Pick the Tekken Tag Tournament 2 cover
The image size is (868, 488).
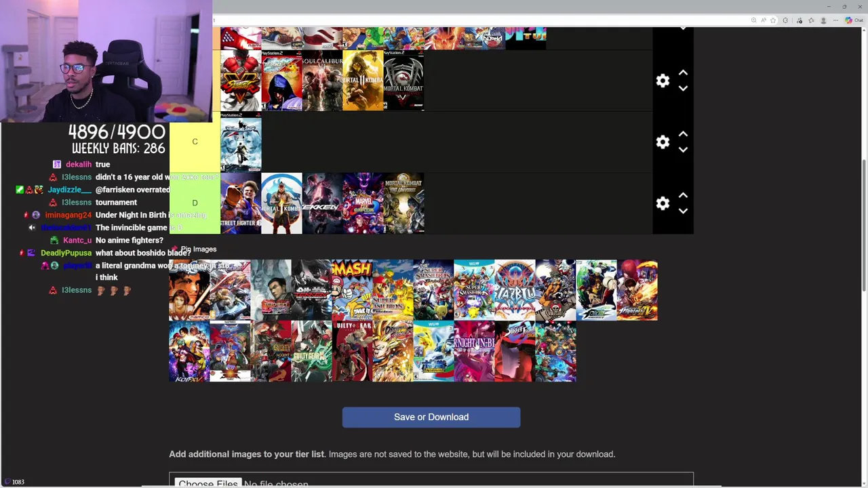click(311, 290)
